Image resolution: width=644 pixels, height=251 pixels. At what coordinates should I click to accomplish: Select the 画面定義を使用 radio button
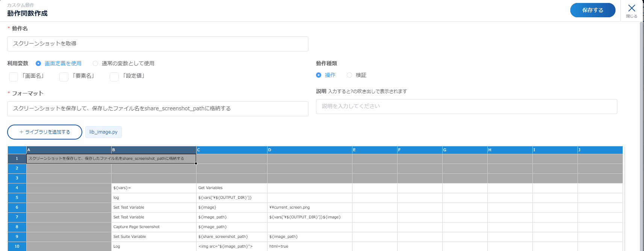point(38,63)
